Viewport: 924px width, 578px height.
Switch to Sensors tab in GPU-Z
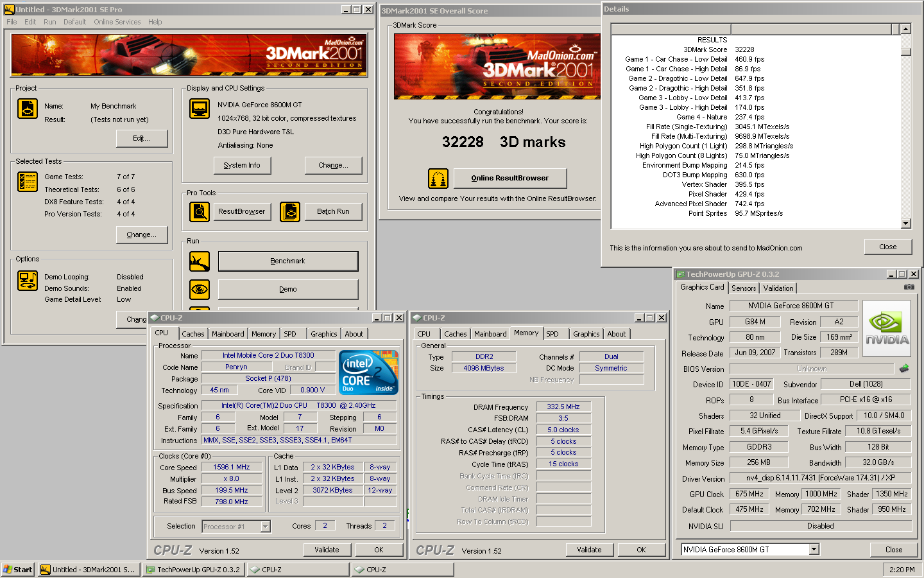tap(744, 288)
